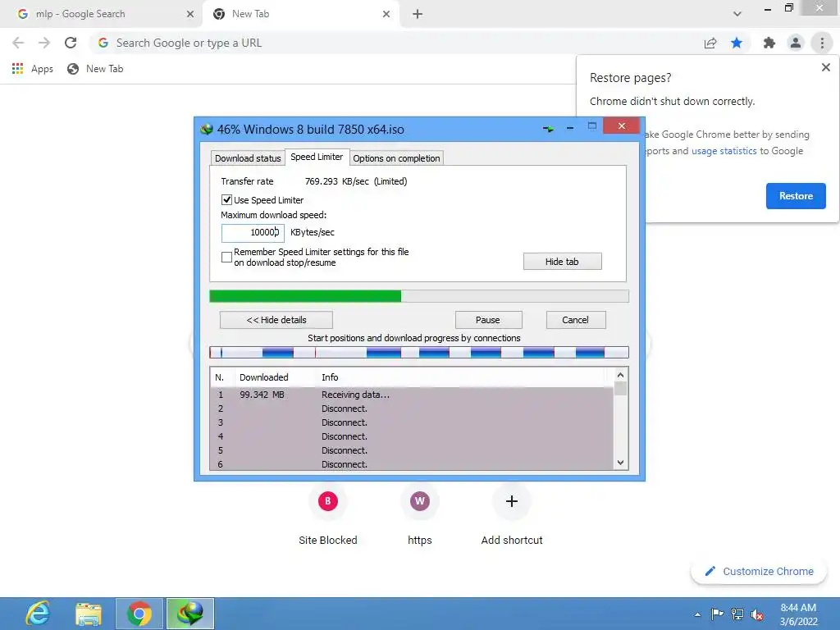Image resolution: width=840 pixels, height=630 pixels.
Task: Click Restore button in Chrome popup
Action: 796,196
